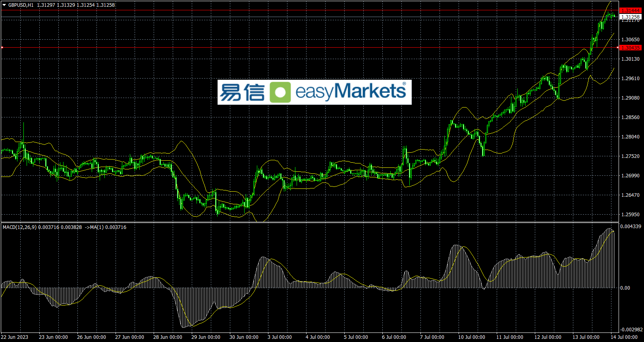Select the 23 Jun 00:00 time label
This screenshot has width=644, height=342.
[x=53, y=337]
